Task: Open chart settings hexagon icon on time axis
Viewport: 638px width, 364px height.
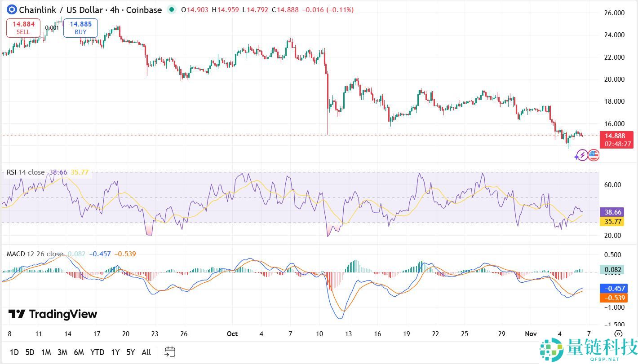Action: 618,334
